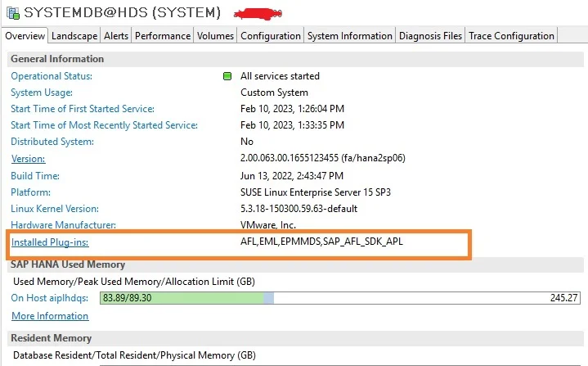
Task: Click the More Information link
Action: [50, 316]
